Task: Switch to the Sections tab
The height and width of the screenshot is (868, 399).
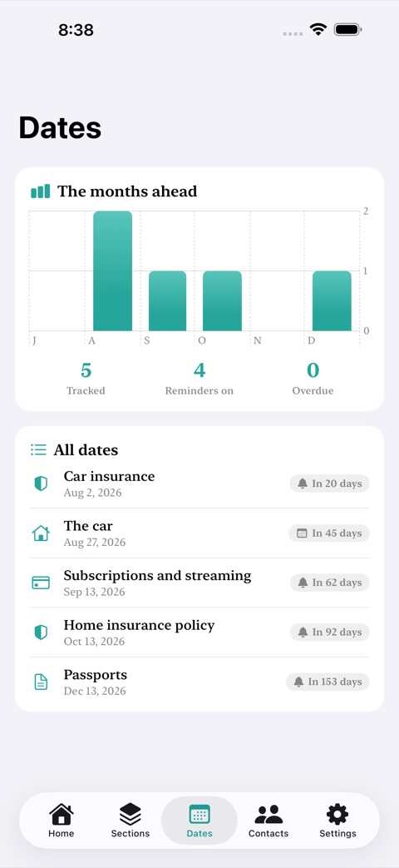Action: pyautogui.click(x=130, y=821)
